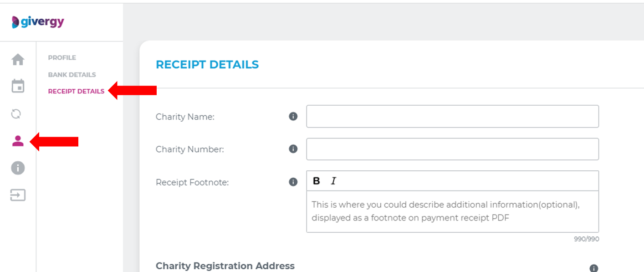Click the Receipt Details page heading
644x272 pixels.
pos(207,64)
